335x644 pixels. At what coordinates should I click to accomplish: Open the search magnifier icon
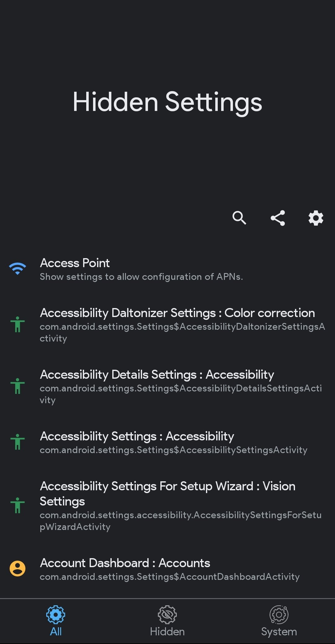pyautogui.click(x=239, y=218)
